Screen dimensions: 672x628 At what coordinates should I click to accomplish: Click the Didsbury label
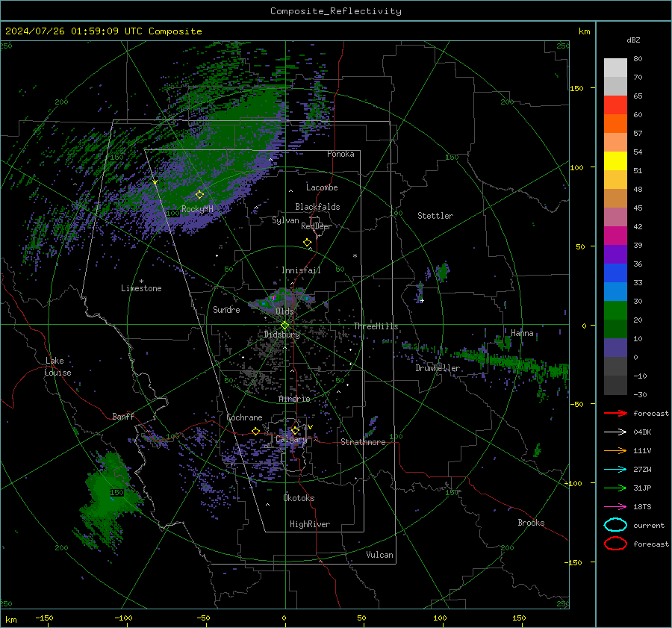(281, 335)
